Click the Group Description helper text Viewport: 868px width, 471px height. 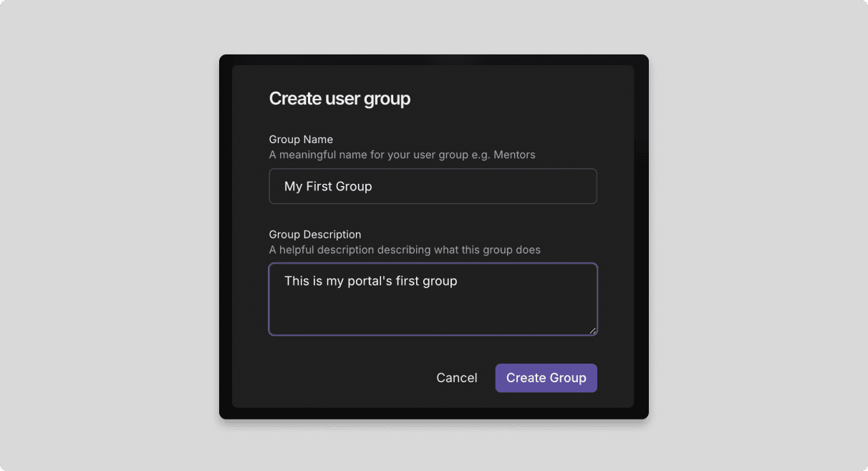(405, 250)
